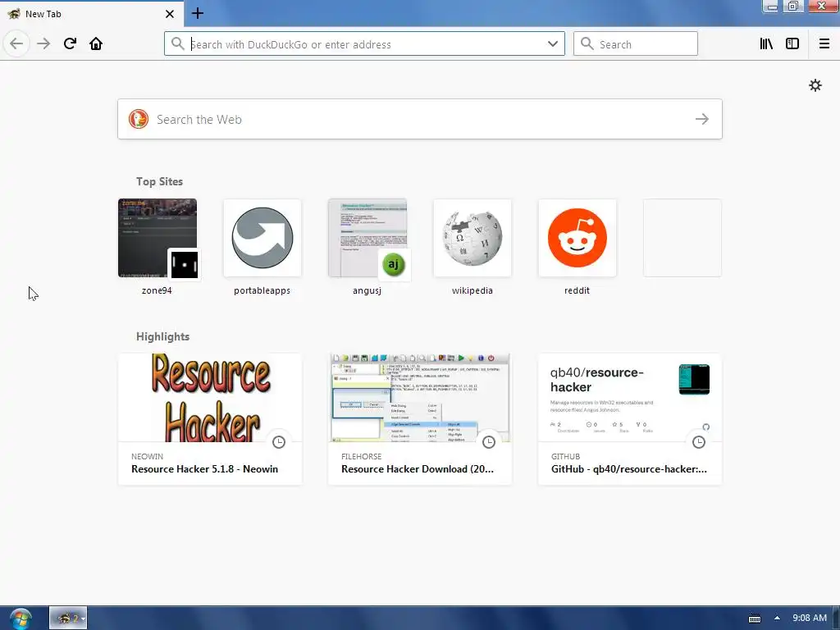
Task: Click the browser taskbar button
Action: point(68,619)
